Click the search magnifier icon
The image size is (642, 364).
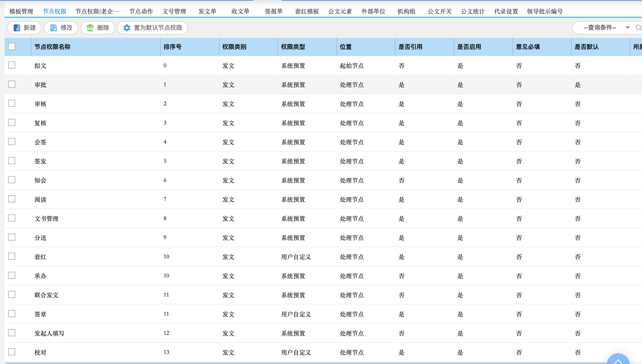(x=638, y=28)
